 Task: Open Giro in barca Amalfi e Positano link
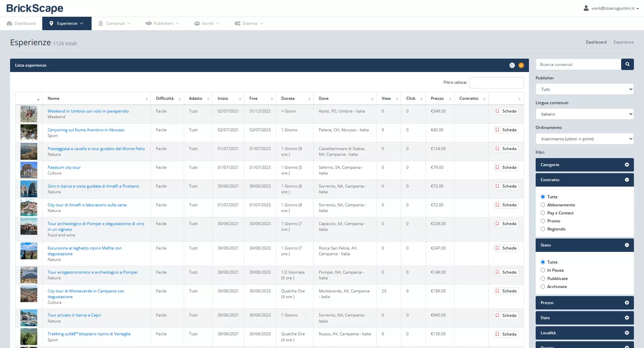point(93,186)
